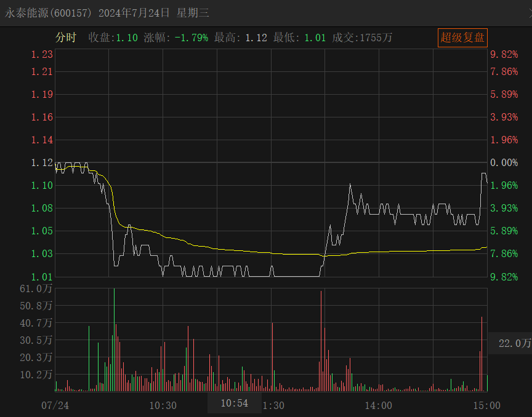Click the 22.0万 volume cursor label

[514, 343]
